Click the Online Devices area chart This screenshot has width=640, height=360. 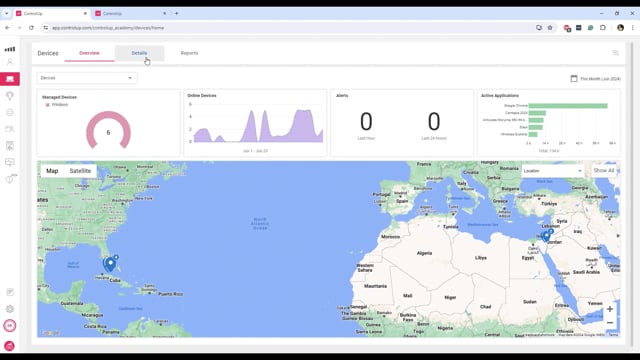tap(258, 126)
